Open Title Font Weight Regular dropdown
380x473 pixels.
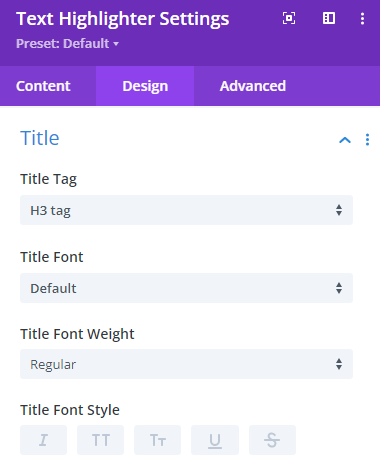coord(186,364)
